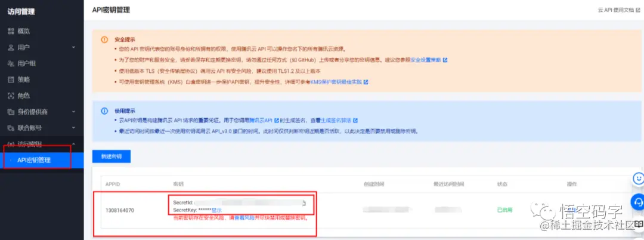Open the 安全设置策略 link
The height and width of the screenshot is (240, 644).
point(426,60)
